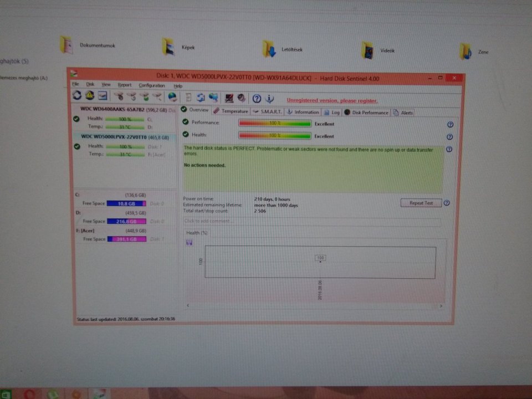The height and width of the screenshot is (399, 532).
Task: Switch to the Temperature tab
Action: coord(231,111)
